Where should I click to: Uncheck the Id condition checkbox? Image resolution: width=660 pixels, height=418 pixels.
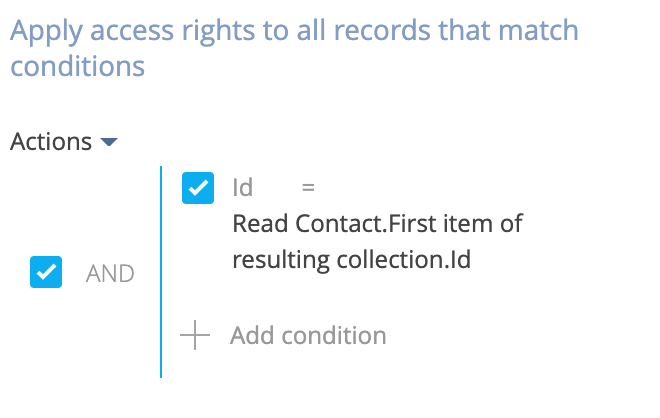(x=198, y=188)
